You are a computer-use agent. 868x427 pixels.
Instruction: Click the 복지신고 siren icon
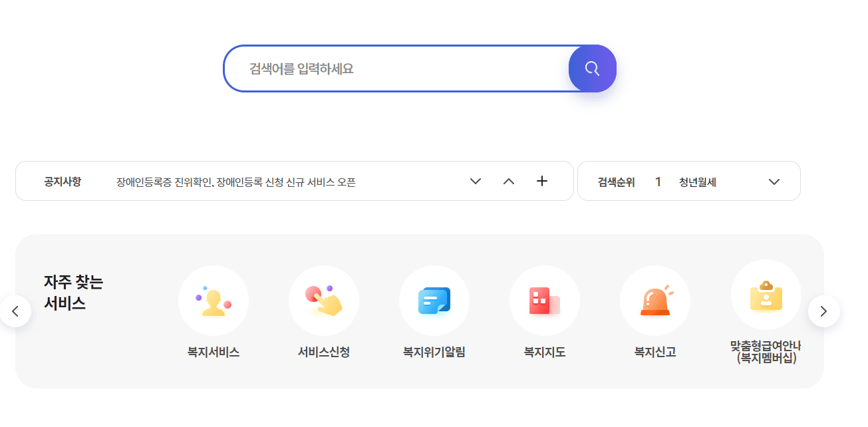(x=655, y=301)
